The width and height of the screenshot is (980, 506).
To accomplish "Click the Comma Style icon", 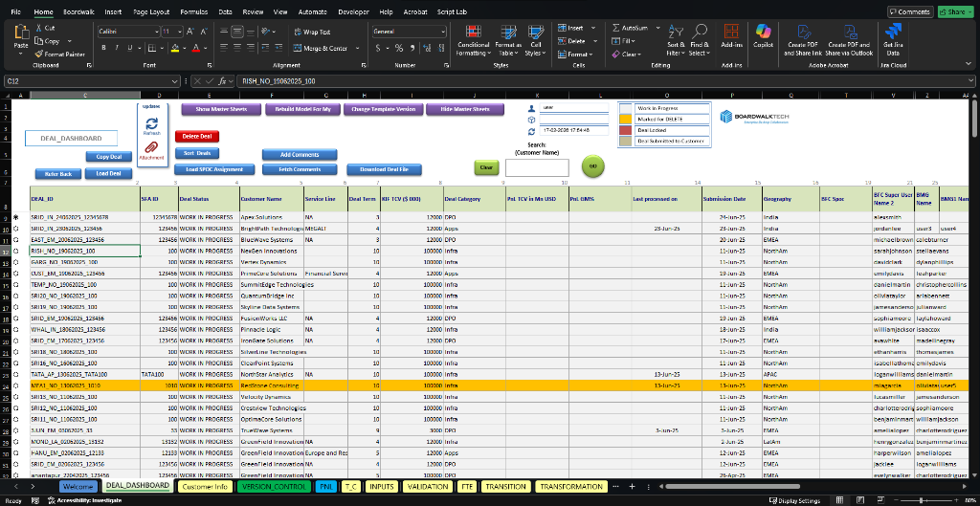I will [x=412, y=48].
